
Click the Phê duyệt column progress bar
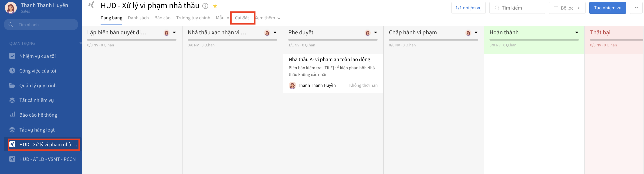tap(333, 40)
